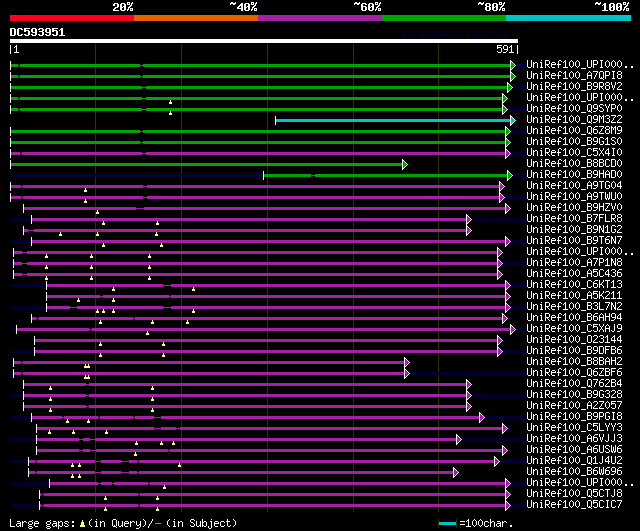Image resolution: width=640 pixels, height=531 pixels.
Task: Select the UniRef100_A9TG04 label
Action: pyautogui.click(x=574, y=186)
